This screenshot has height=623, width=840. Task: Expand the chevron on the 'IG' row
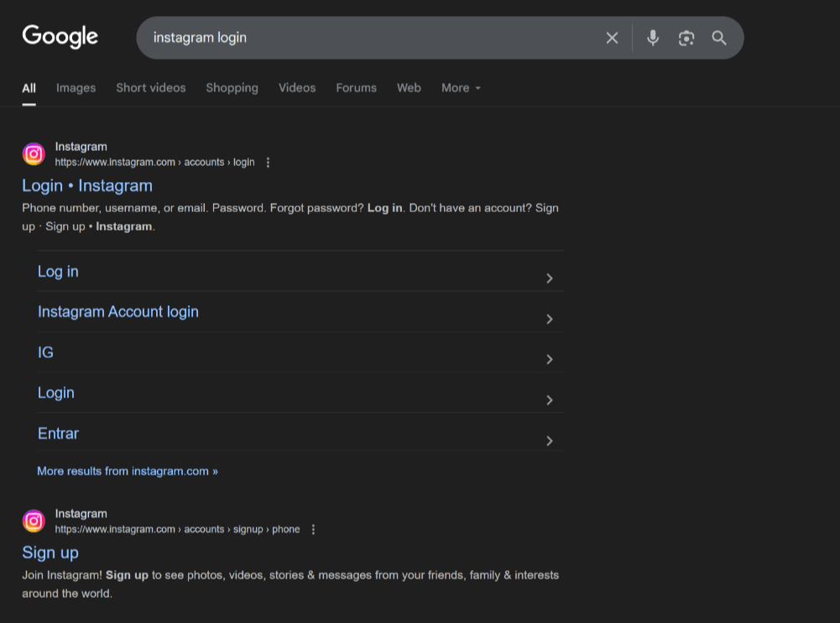tap(549, 359)
